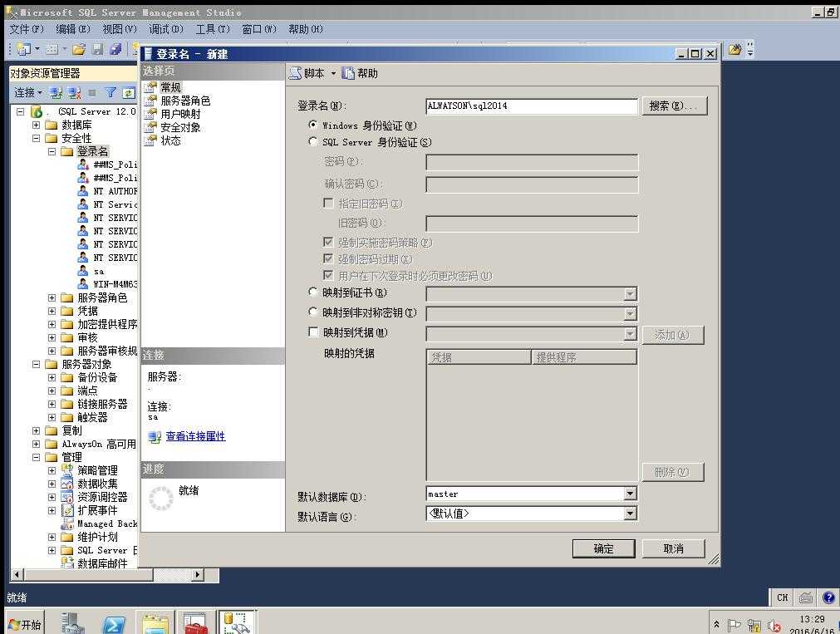
Task: Click the sa login icon in tree
Action: (x=83, y=271)
